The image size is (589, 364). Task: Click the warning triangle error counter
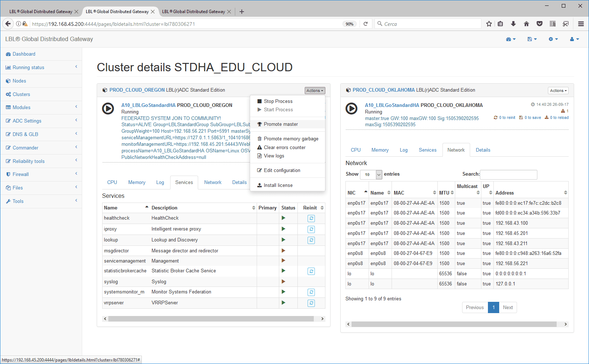(x=565, y=111)
